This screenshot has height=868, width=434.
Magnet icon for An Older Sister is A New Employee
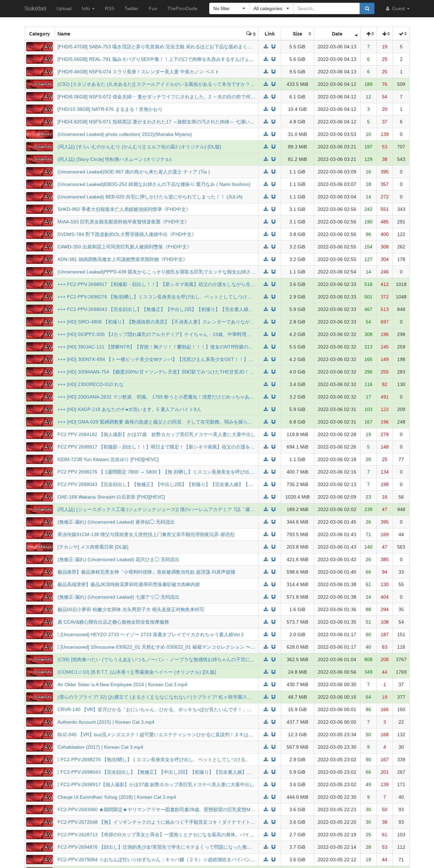point(273,684)
